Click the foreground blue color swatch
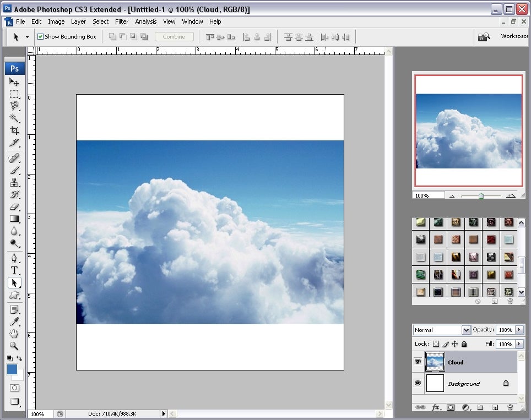 coord(12,369)
